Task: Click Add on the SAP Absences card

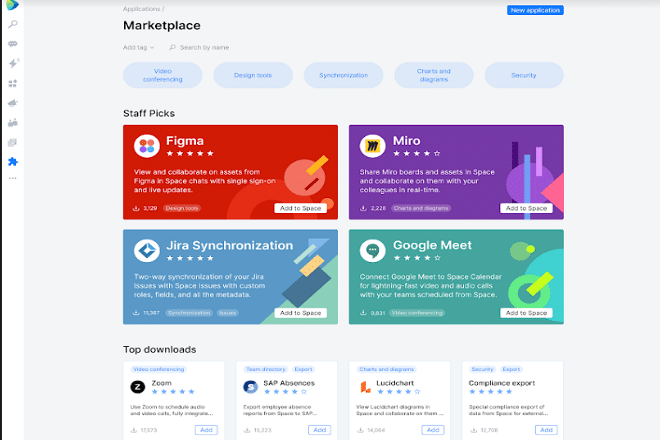Action: (319, 430)
